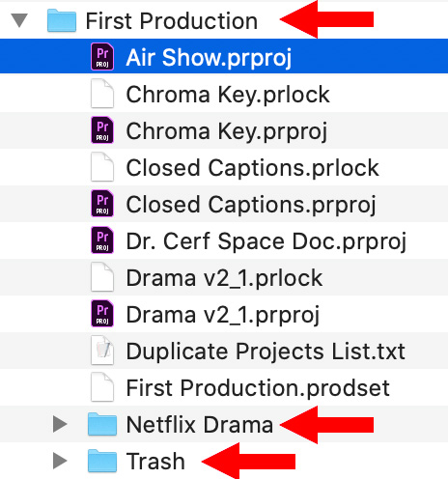
Task: Click the Dr. Cerf Space Doc project icon
Action: [x=102, y=240]
